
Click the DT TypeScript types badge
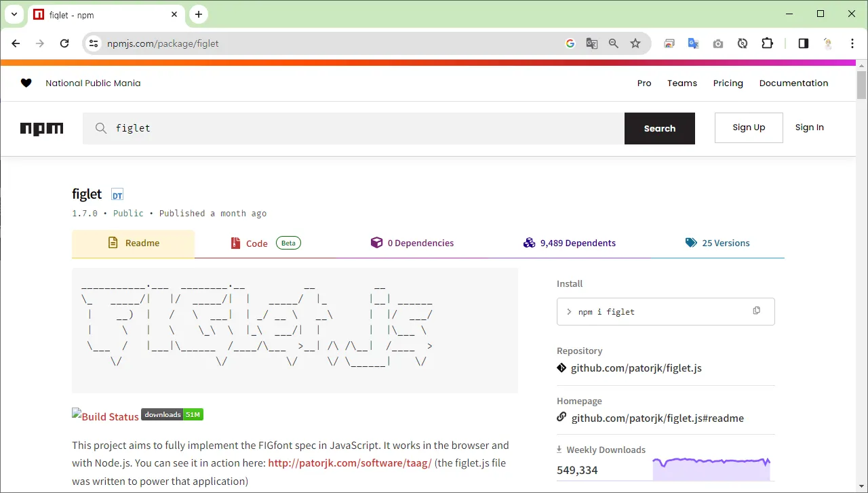(x=117, y=195)
